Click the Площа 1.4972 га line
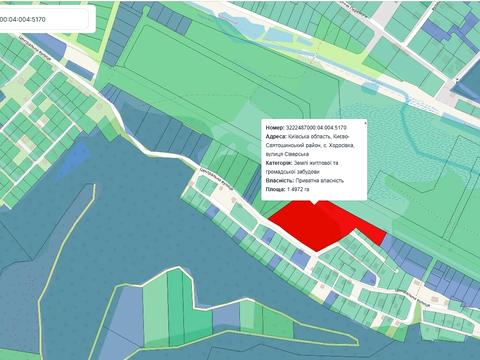This screenshot has height=360, width=480. (x=287, y=189)
